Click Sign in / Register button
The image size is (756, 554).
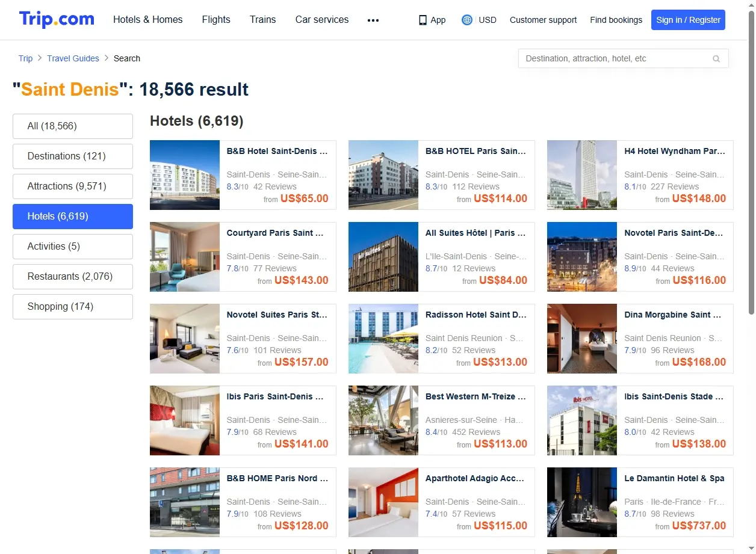point(688,20)
